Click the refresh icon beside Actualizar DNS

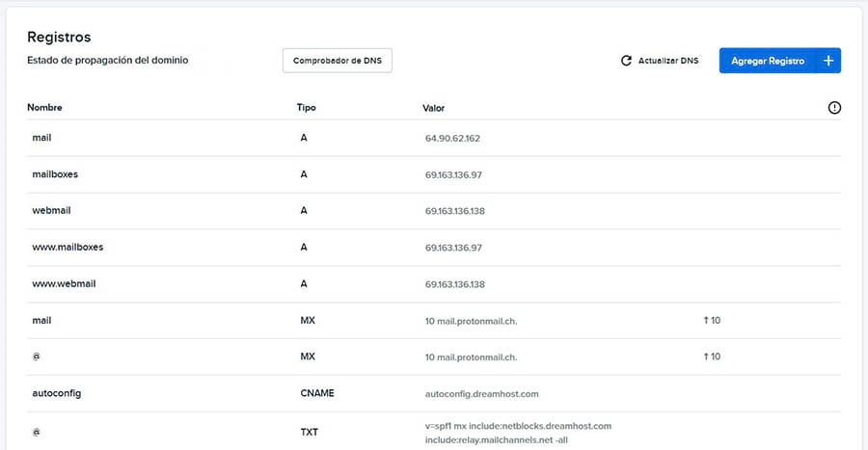(626, 61)
